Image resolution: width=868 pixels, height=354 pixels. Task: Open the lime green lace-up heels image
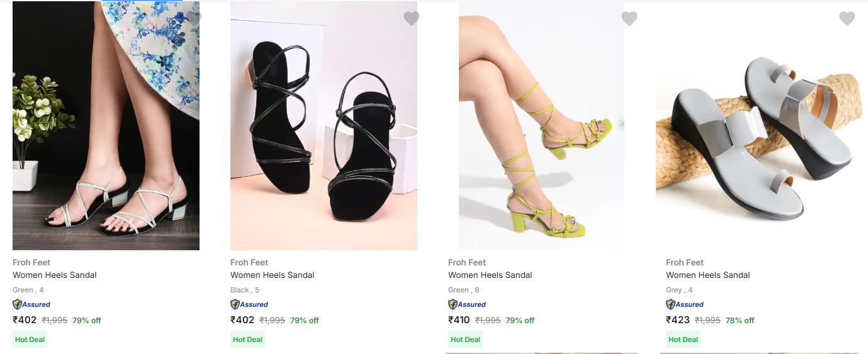click(541, 126)
